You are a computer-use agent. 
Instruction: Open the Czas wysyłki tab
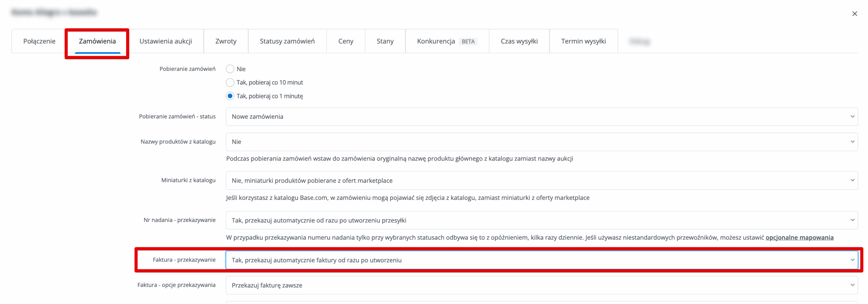(x=519, y=41)
